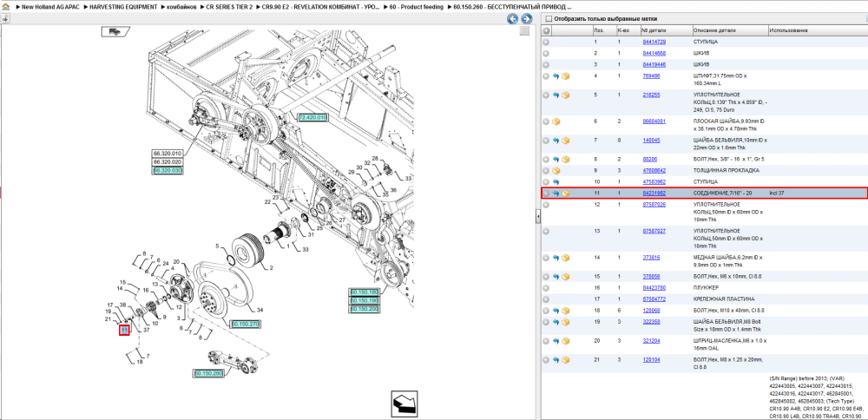The width and height of the screenshot is (868, 420).
Task: Click gray plus for row 87584772
Action: (x=546, y=299)
